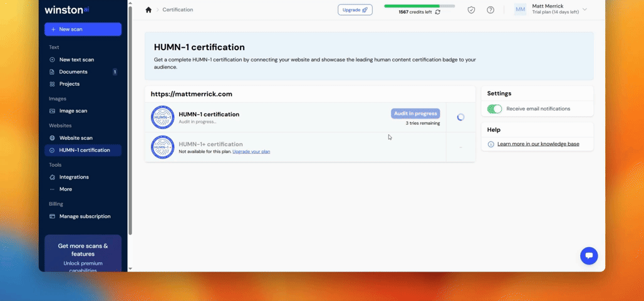Select HUMN-1 certification sidebar item
The image size is (644, 301).
(x=83, y=150)
